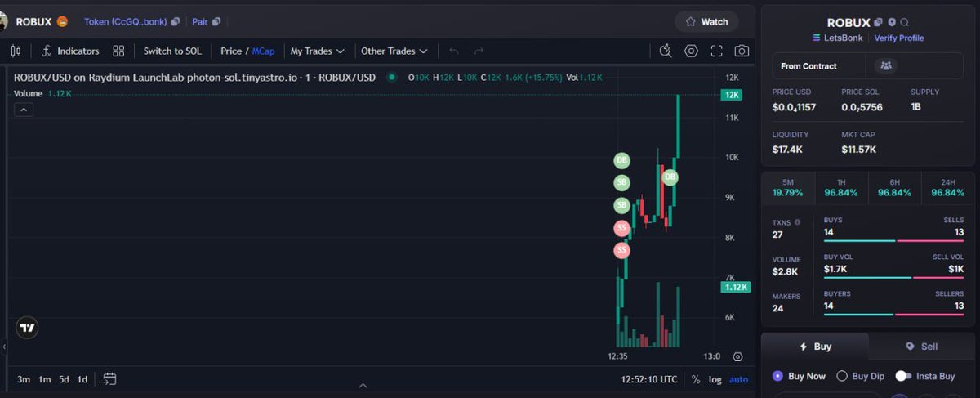The image size is (980, 398).
Task: Select the 5M timeframe stats tab
Action: [787, 187]
